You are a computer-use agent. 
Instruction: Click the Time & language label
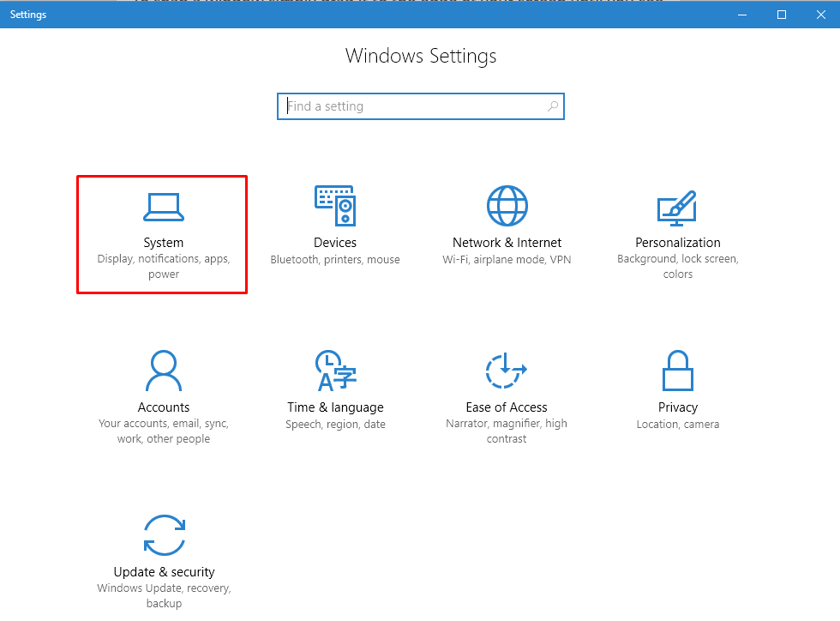tap(335, 407)
